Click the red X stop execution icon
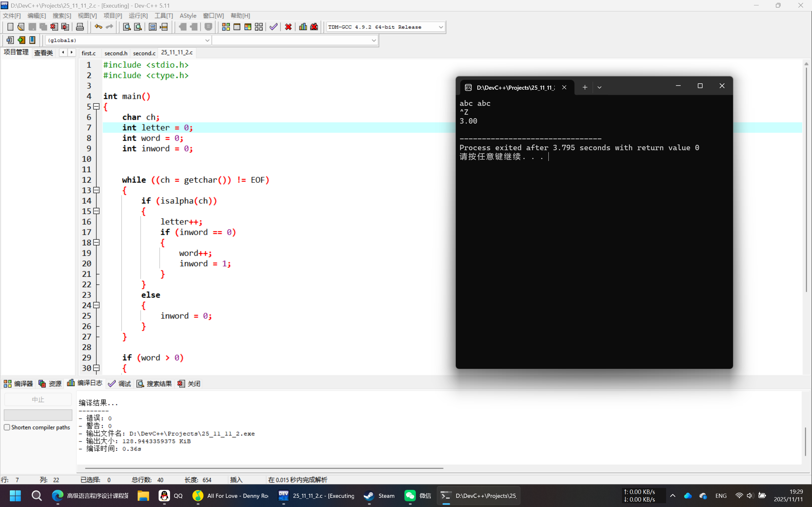 coord(288,27)
